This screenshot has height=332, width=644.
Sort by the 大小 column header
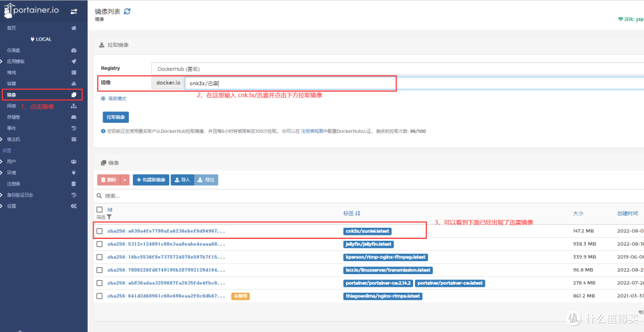[578, 213]
